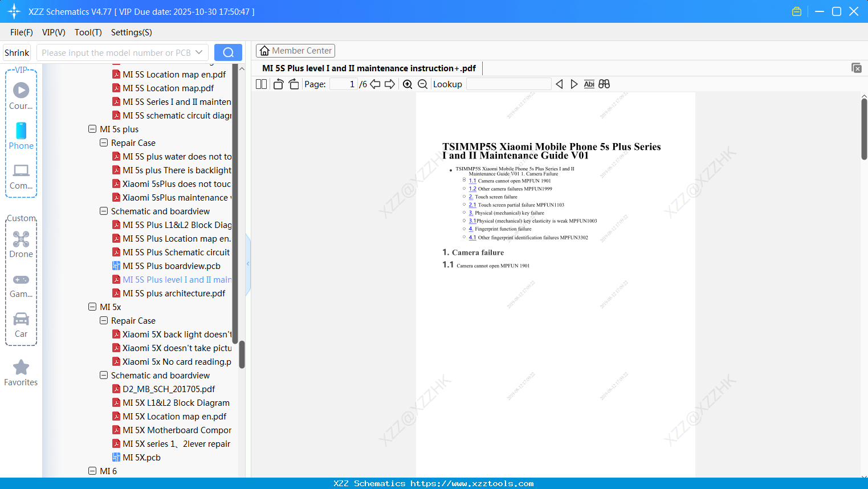This screenshot has width=868, height=489.
Task: Open MI 5S schematic circuit diagram file
Action: (x=172, y=115)
